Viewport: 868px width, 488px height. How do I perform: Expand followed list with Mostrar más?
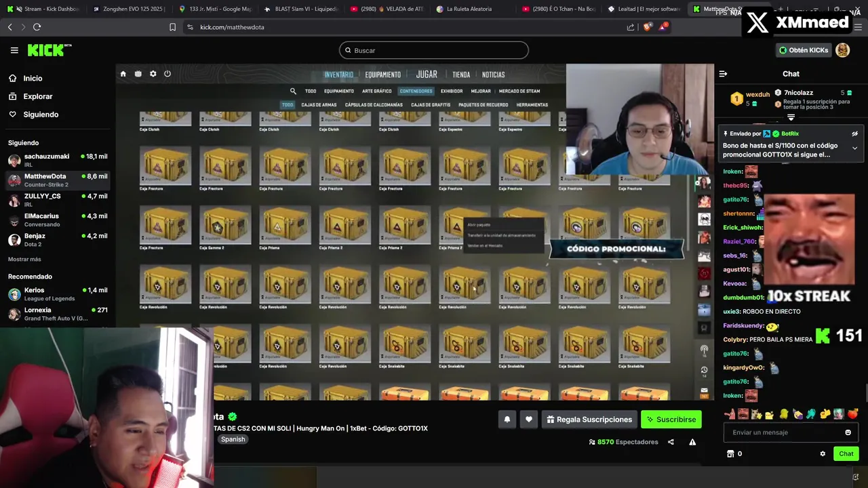tap(24, 259)
